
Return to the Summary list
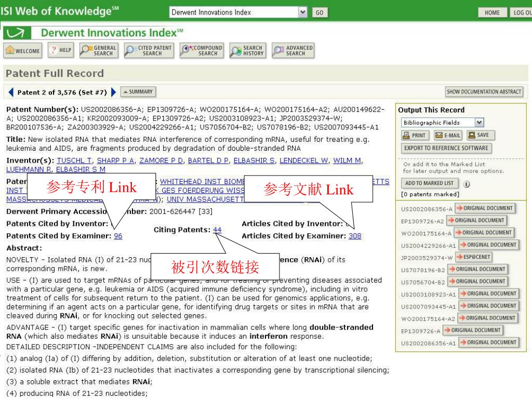click(x=138, y=91)
